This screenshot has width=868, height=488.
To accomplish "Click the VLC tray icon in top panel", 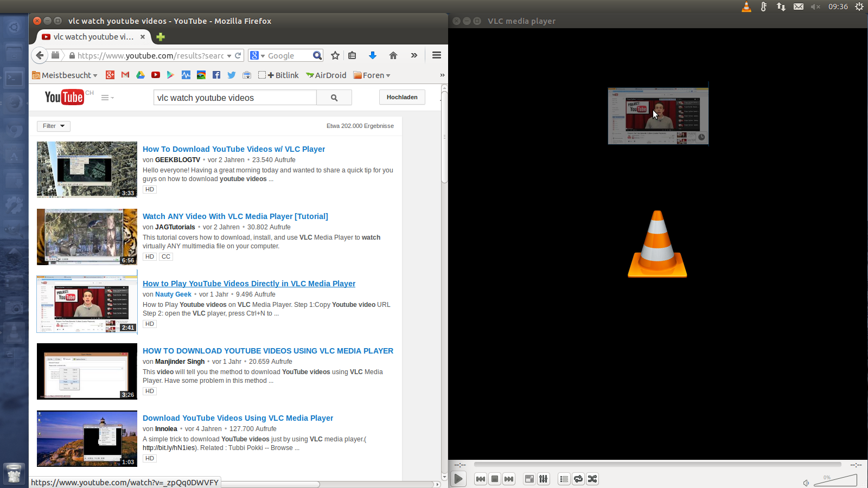I will coord(746,7).
